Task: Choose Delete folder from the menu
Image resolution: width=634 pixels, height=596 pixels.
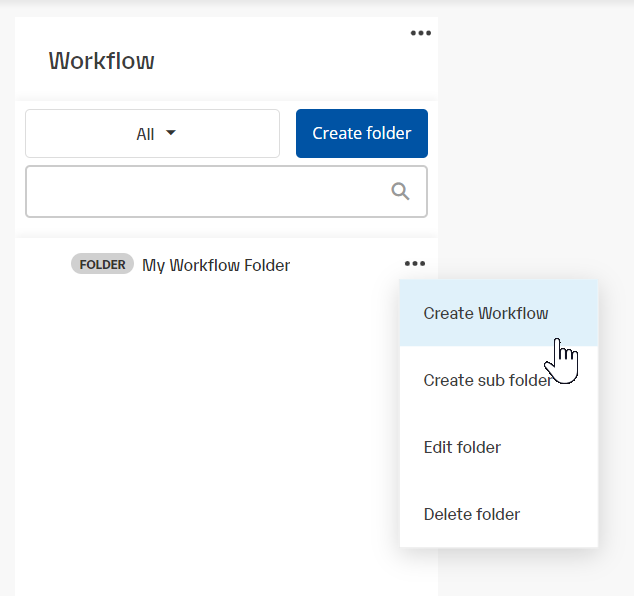Action: click(472, 514)
